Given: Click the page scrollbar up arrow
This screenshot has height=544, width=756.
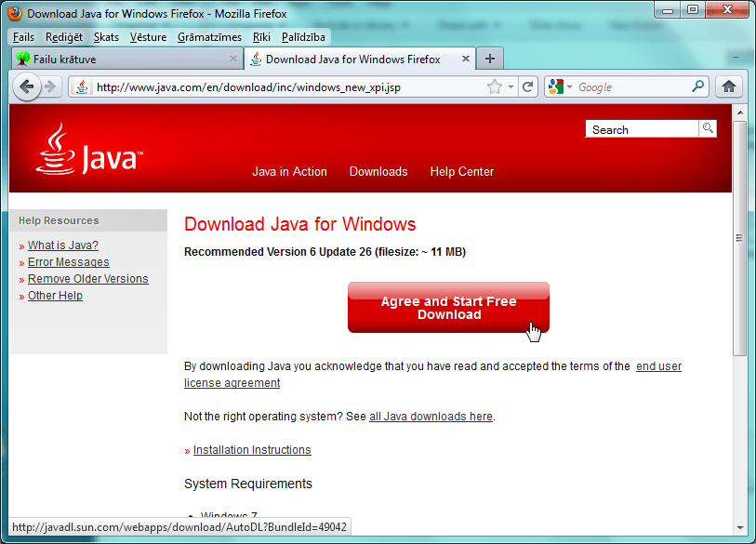Looking at the screenshot, I should (x=740, y=113).
